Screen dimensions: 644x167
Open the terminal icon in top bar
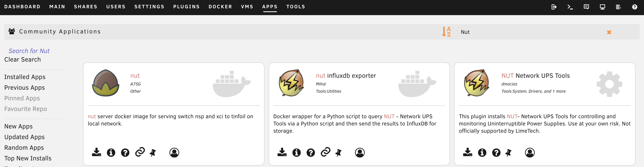tap(570, 7)
